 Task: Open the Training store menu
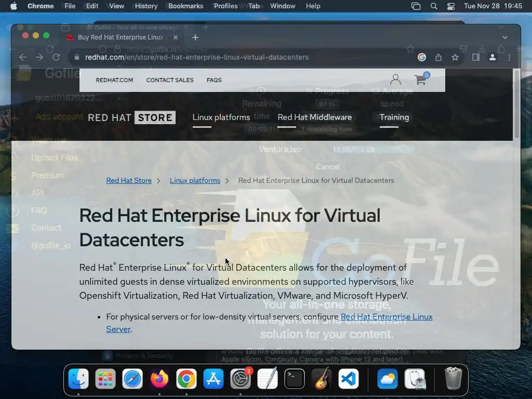(394, 117)
